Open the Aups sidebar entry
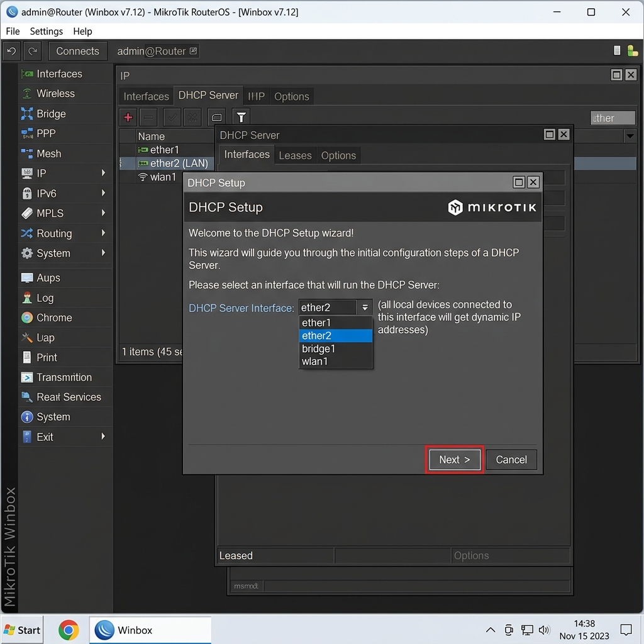The width and height of the screenshot is (644, 644). coord(65,278)
